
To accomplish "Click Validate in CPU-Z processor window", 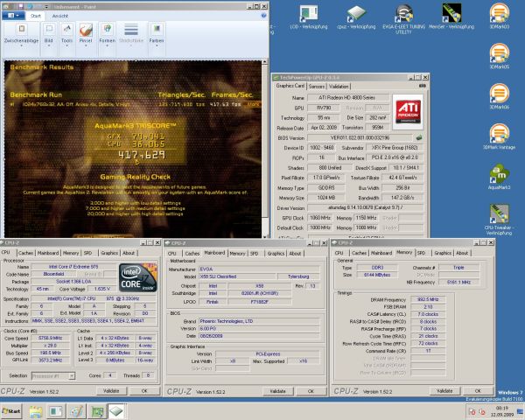I will coord(111,391).
